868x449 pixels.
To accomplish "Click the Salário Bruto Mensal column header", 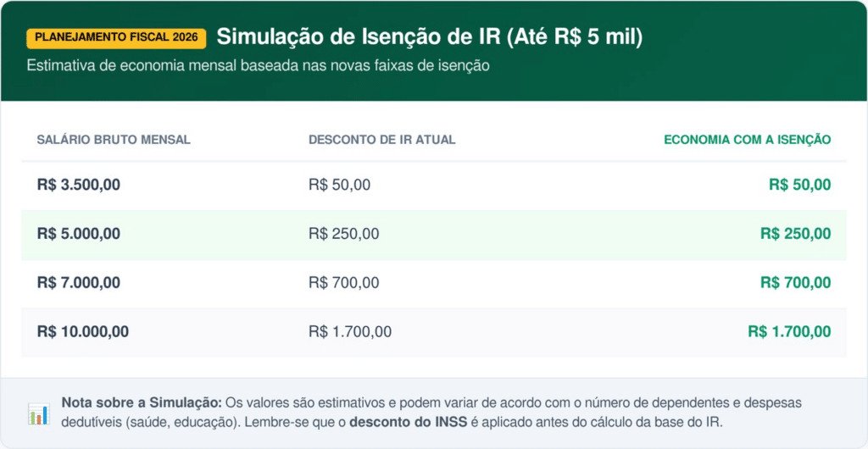I will (114, 140).
